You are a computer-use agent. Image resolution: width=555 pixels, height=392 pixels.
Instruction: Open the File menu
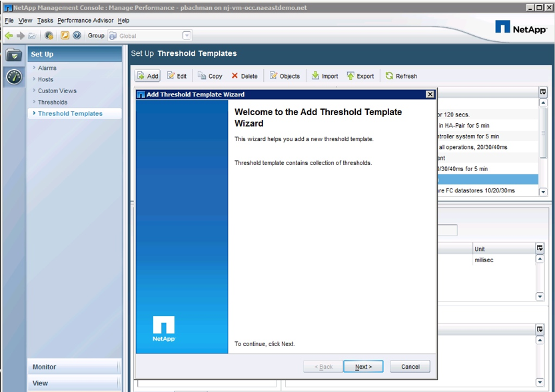click(x=9, y=21)
